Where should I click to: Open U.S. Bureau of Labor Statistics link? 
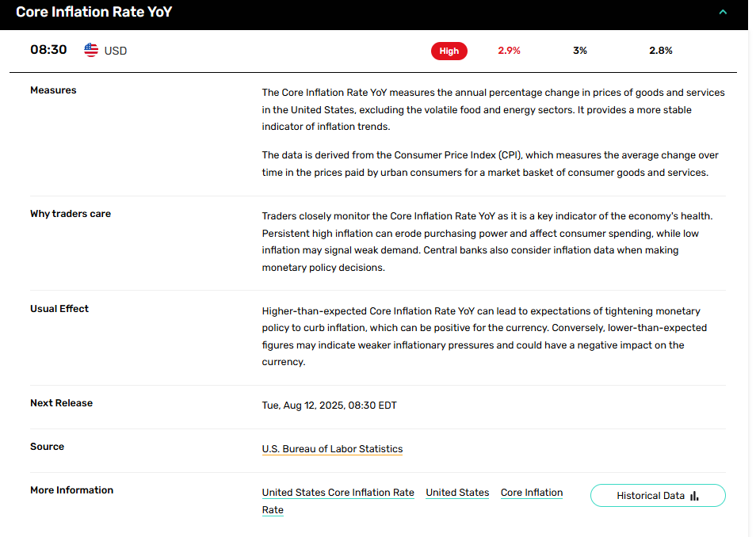332,449
